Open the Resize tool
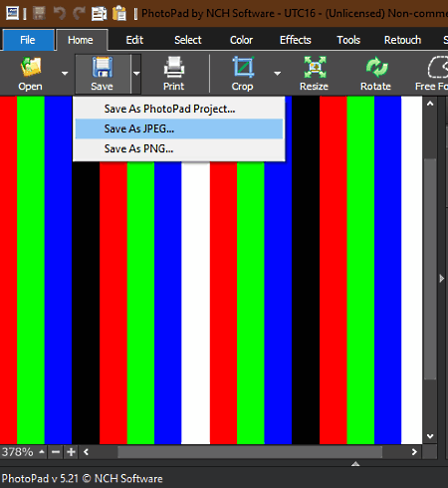Image resolution: width=448 pixels, height=488 pixels. 315,67
